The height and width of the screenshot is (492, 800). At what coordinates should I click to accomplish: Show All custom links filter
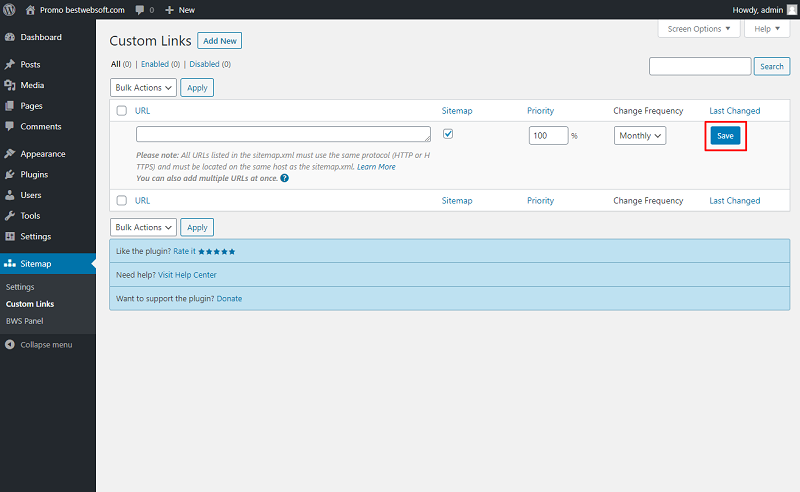tap(116, 64)
